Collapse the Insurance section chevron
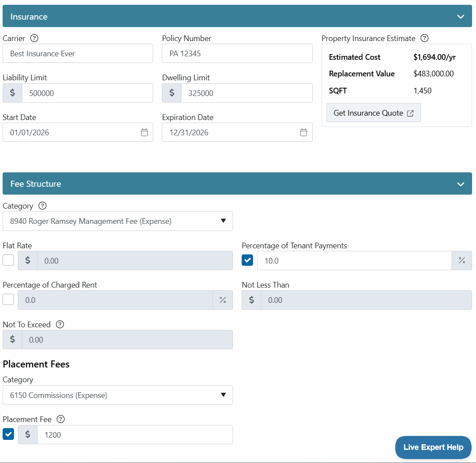The width and height of the screenshot is (476, 463). 461,17
